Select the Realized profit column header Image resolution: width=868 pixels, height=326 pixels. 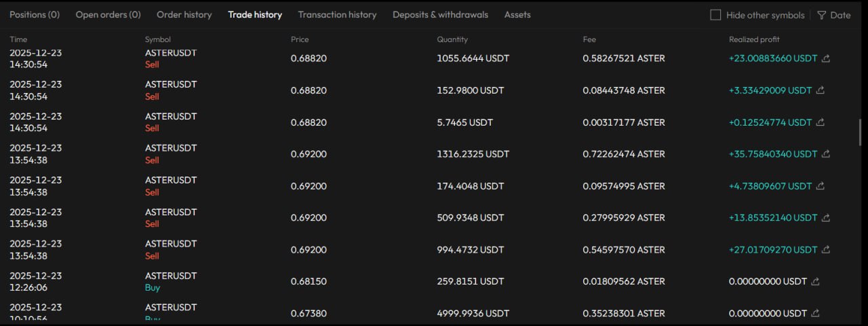click(x=754, y=39)
